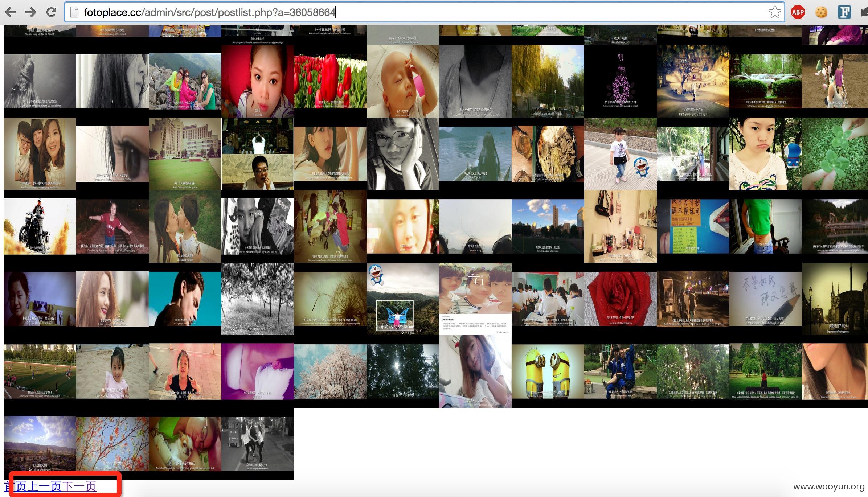
Task: Open the mother kissing child thumbnail
Action: [x=185, y=226]
